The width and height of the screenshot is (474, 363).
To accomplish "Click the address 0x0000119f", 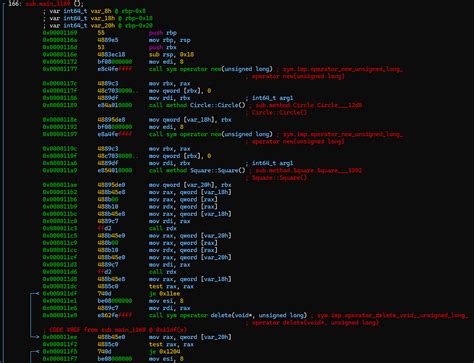I will pos(60,156).
